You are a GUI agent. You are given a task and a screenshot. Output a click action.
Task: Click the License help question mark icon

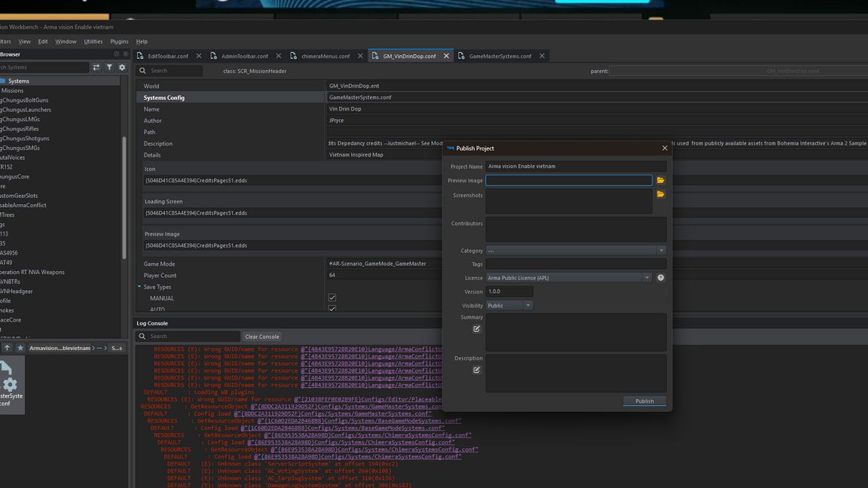[661, 278]
